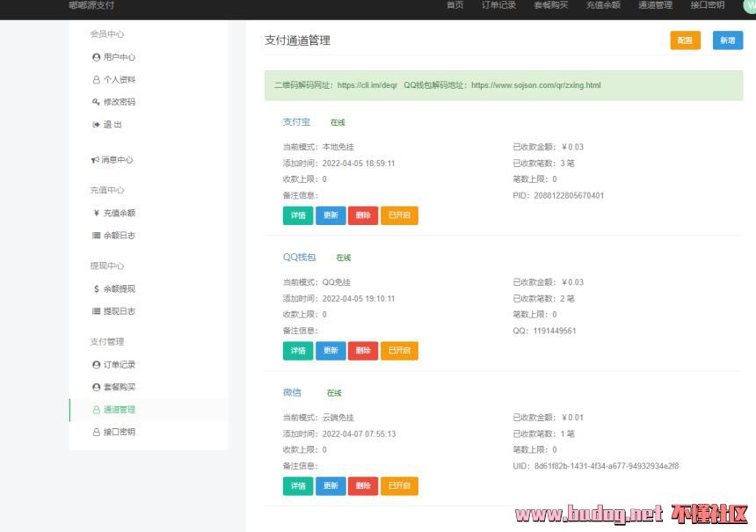Click the user avatar in the top-right corner

(x=750, y=5)
